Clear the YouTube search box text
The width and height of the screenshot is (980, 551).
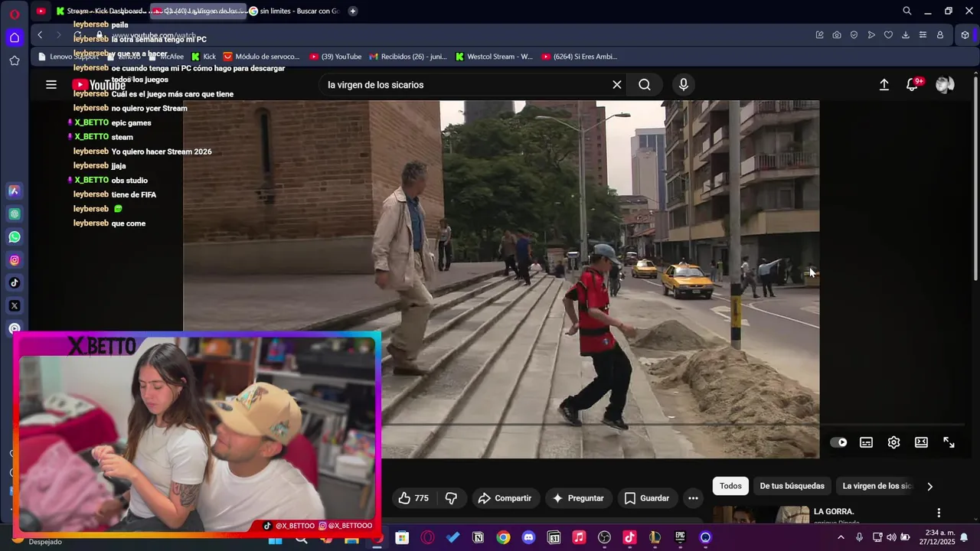pyautogui.click(x=617, y=85)
